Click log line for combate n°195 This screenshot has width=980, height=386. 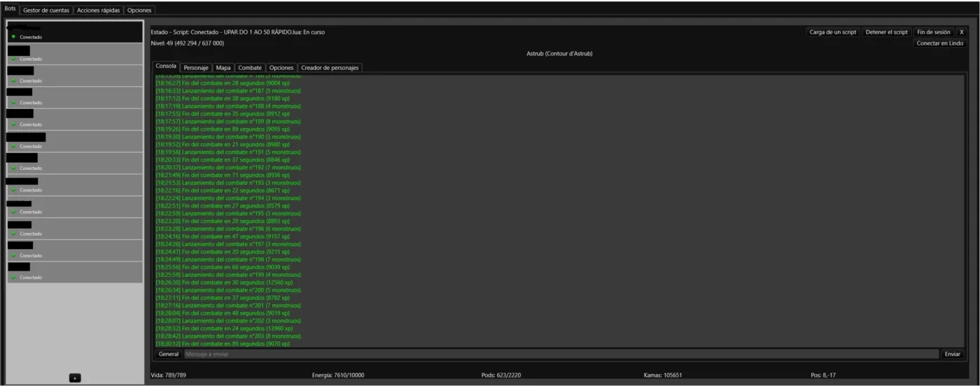pos(228,213)
